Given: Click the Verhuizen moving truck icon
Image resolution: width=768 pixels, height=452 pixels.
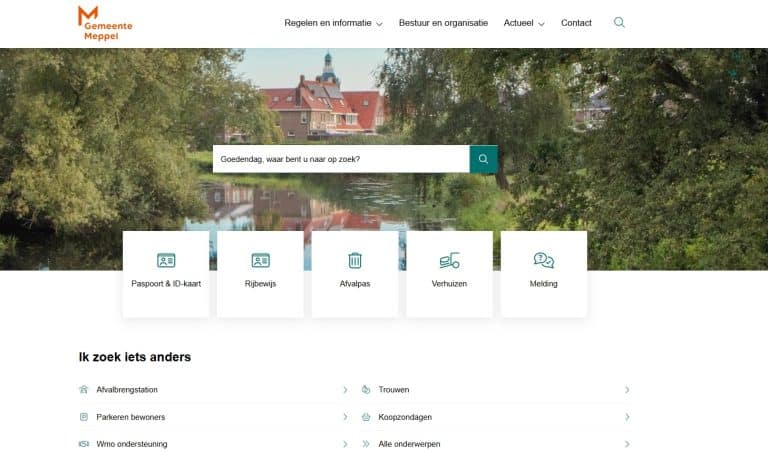Looking at the screenshot, I should tap(449, 261).
